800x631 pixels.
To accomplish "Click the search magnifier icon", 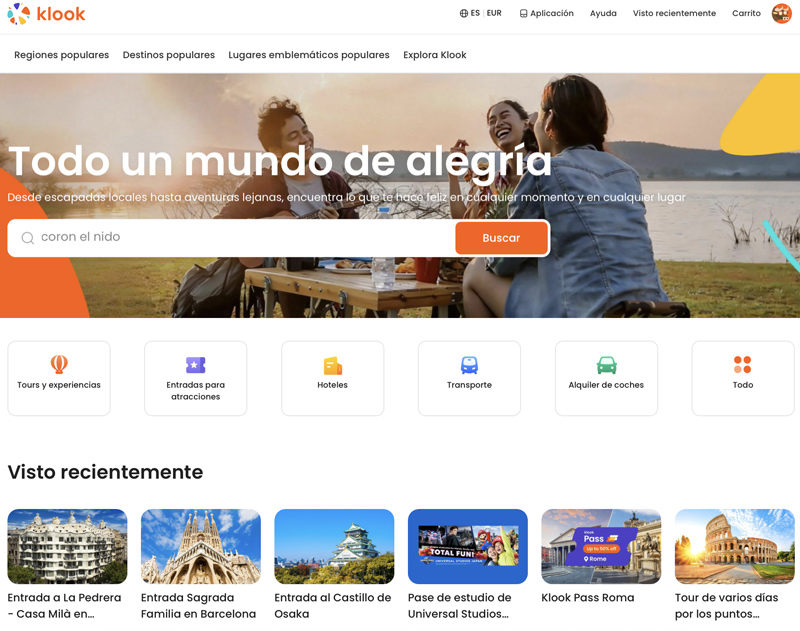I will (x=28, y=238).
